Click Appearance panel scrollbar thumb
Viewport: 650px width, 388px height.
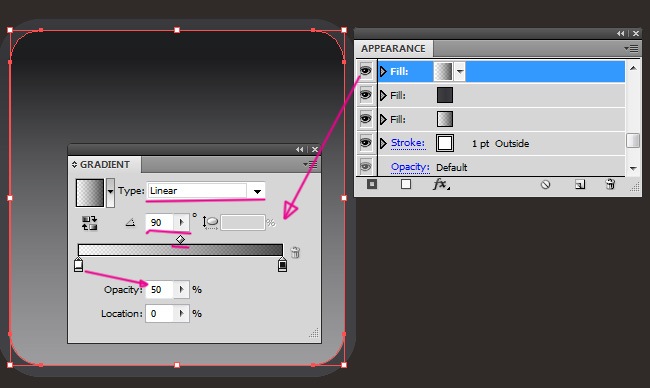pos(633,140)
